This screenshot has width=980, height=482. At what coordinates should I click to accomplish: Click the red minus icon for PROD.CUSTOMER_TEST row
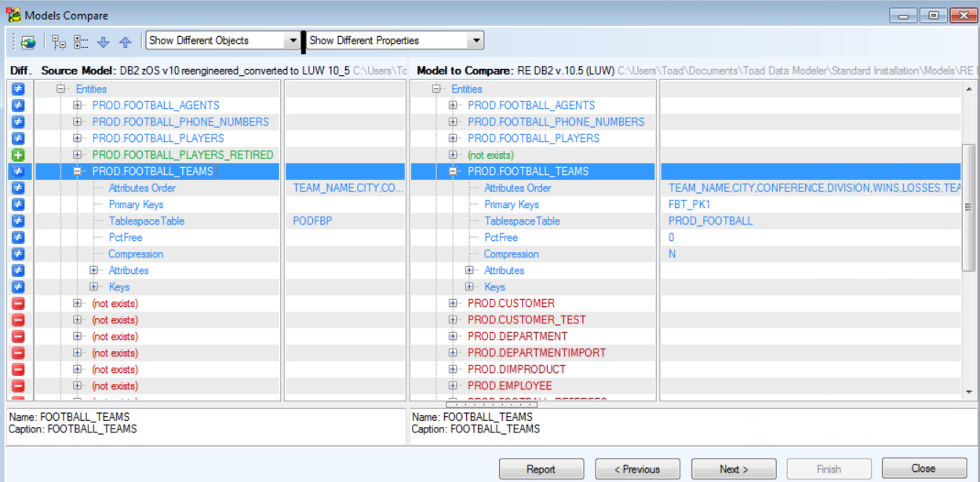[18, 320]
